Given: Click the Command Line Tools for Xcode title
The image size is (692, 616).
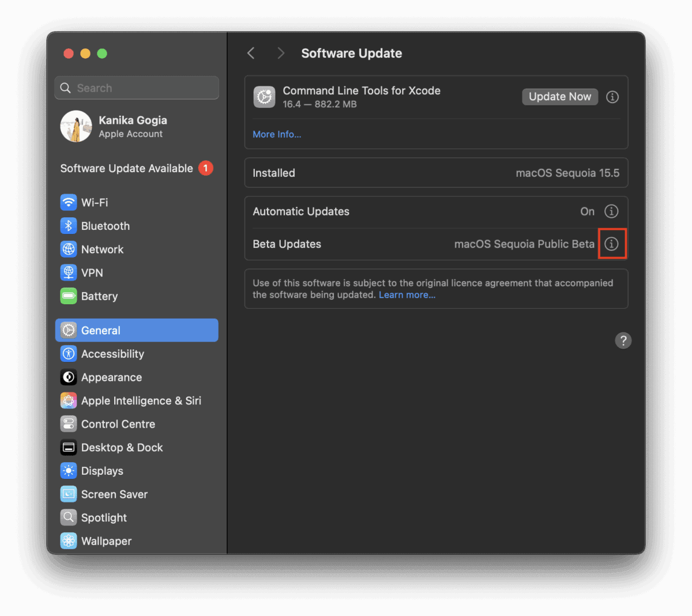Looking at the screenshot, I should (362, 90).
